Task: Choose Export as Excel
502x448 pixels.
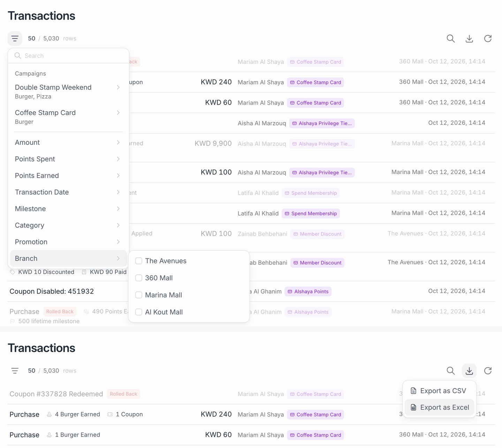Action: coord(439,407)
